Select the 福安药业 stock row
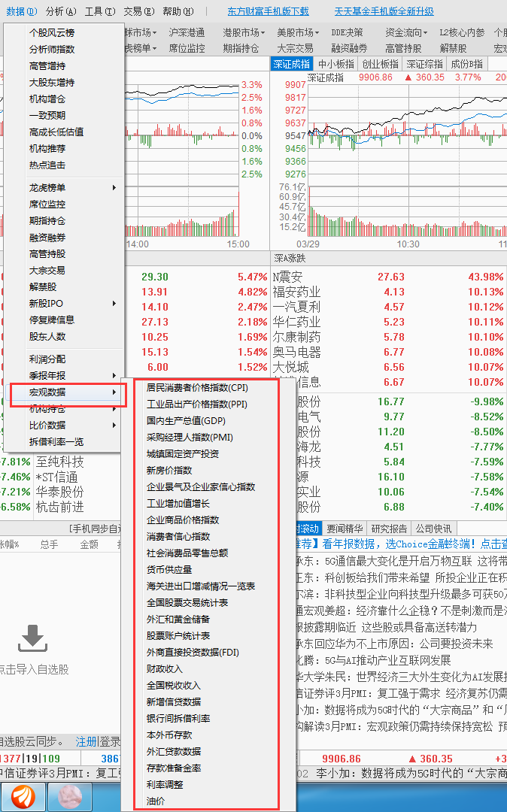This screenshot has height=812, width=507. pyautogui.click(x=388, y=292)
